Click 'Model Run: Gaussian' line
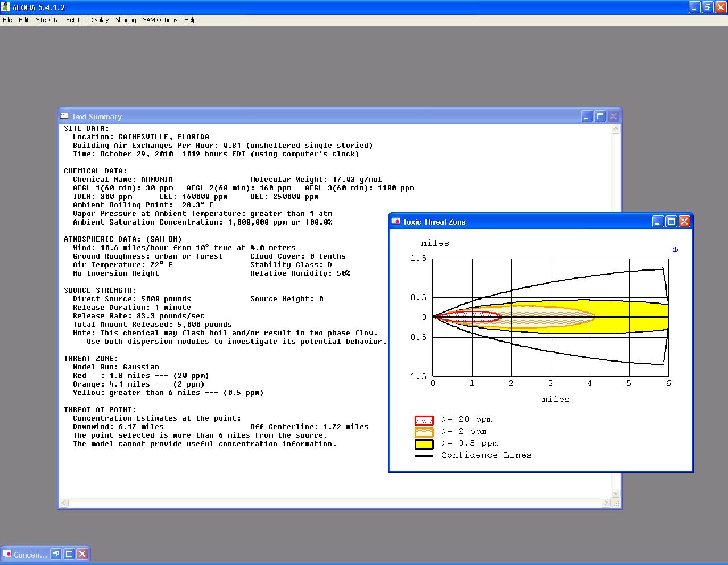Viewport: 728px width, 565px height. (x=116, y=367)
